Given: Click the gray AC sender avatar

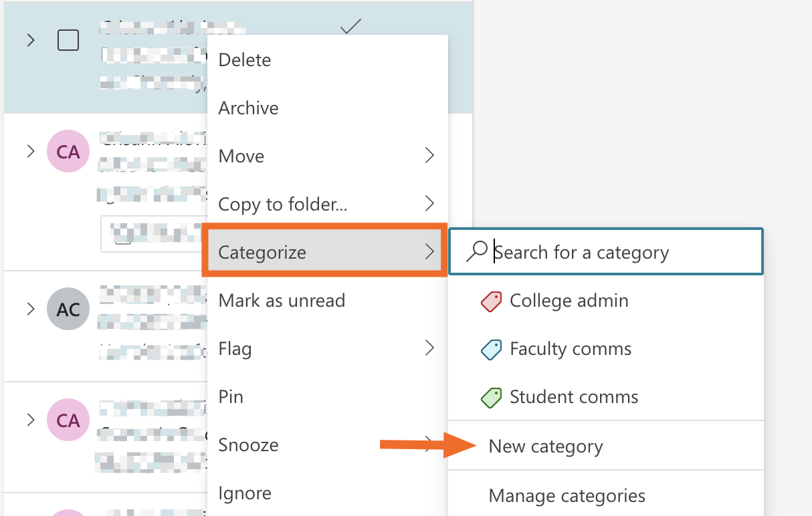Looking at the screenshot, I should coord(68,309).
